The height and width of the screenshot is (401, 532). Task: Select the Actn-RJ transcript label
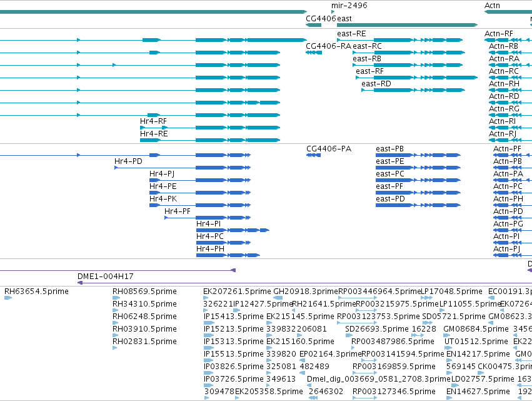click(503, 134)
